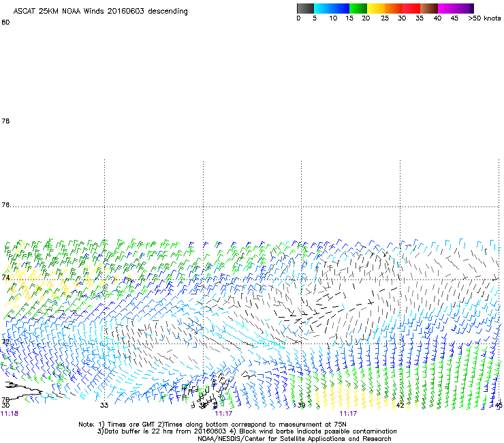Click the ASCAT 25KM NOAA Winds title text
Viewport: 504px width, 443px height.
pyautogui.click(x=101, y=12)
